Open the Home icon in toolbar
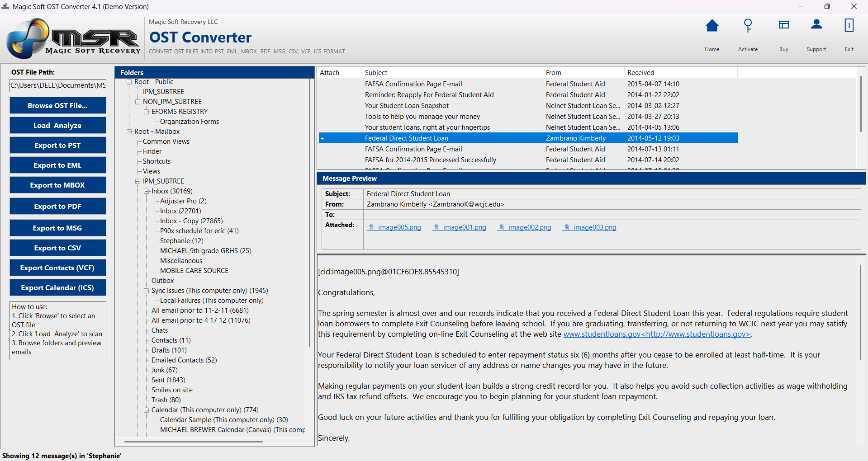 712,26
